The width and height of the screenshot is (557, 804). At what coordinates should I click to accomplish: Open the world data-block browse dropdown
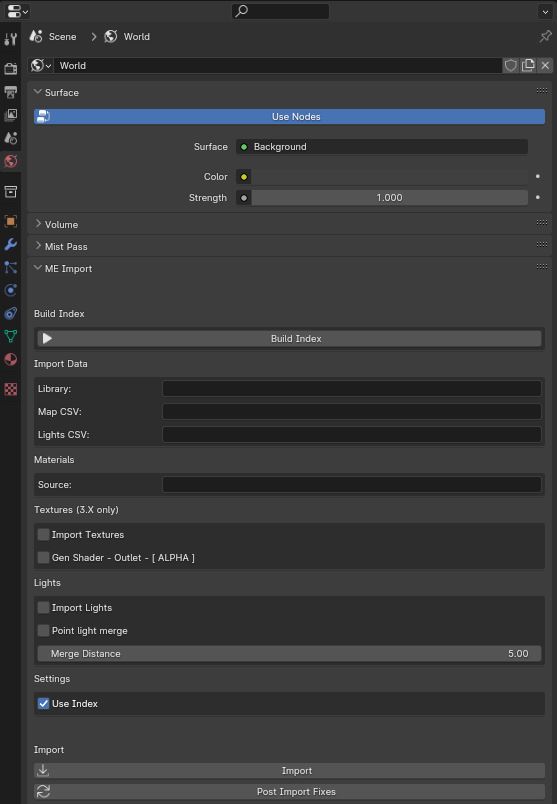pyautogui.click(x=41, y=66)
